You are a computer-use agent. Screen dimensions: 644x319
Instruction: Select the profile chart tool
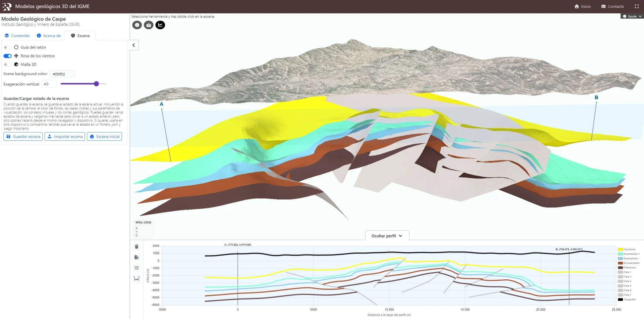(x=160, y=25)
